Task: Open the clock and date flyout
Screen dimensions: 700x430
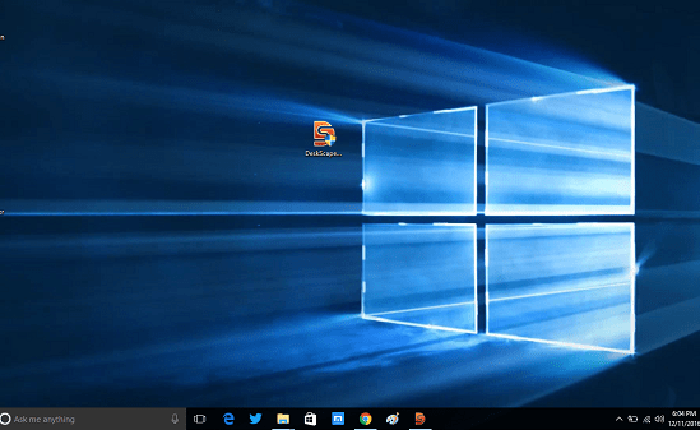Action: point(684,419)
